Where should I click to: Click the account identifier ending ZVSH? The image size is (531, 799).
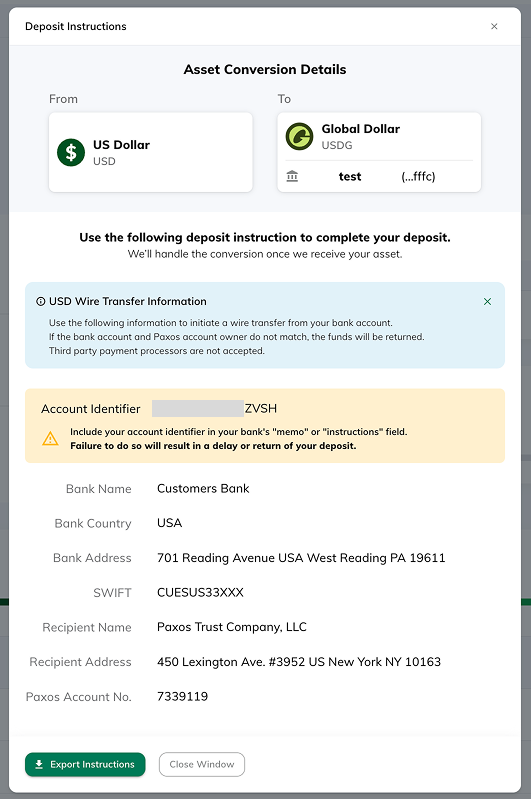[x=215, y=409]
